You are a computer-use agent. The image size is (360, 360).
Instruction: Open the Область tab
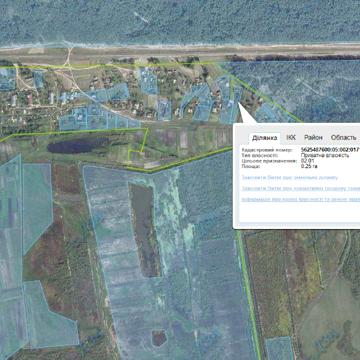343,137
